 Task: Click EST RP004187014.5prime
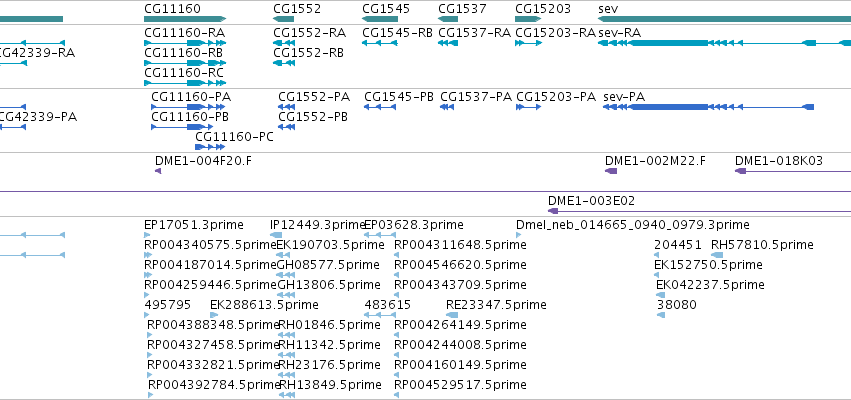click(211, 265)
